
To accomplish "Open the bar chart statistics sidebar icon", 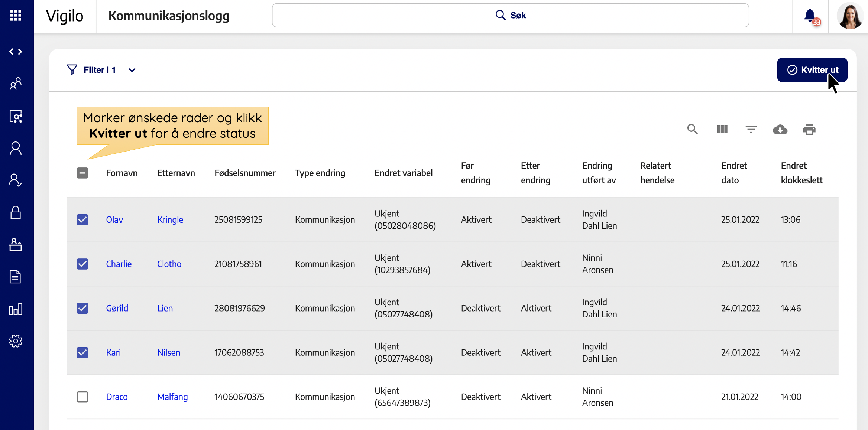I will pos(16,309).
